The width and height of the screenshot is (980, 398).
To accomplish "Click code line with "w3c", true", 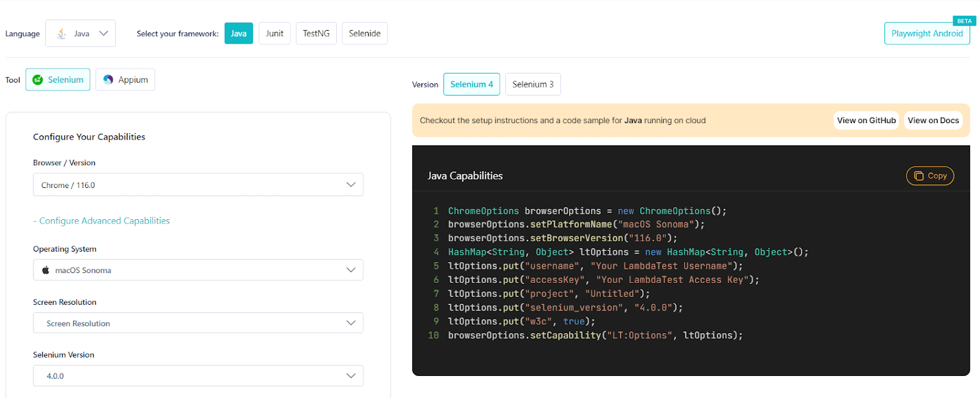I will [x=521, y=321].
